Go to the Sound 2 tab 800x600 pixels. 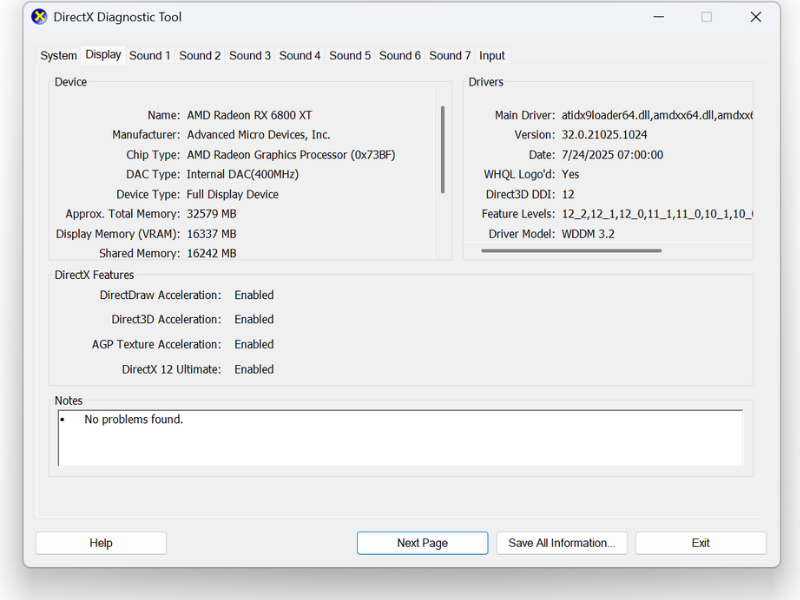click(x=200, y=56)
